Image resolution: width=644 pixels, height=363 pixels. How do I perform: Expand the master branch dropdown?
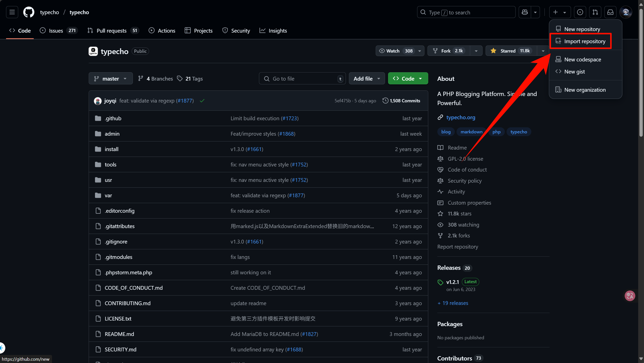click(x=110, y=79)
